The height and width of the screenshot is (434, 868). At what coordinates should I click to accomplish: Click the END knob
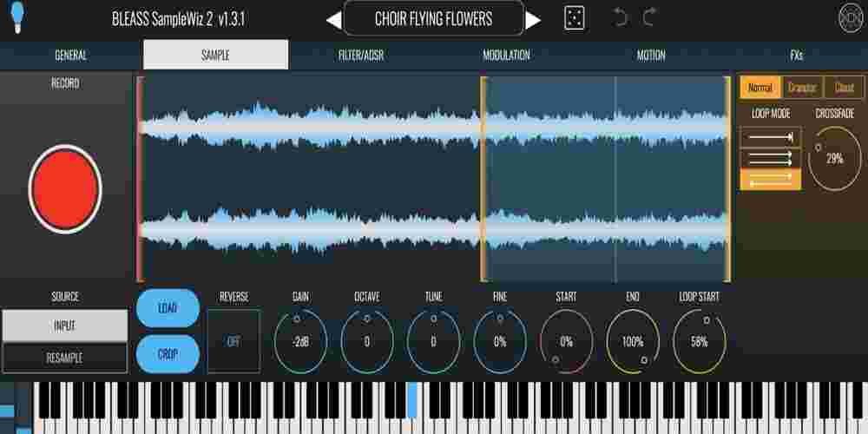coord(633,341)
